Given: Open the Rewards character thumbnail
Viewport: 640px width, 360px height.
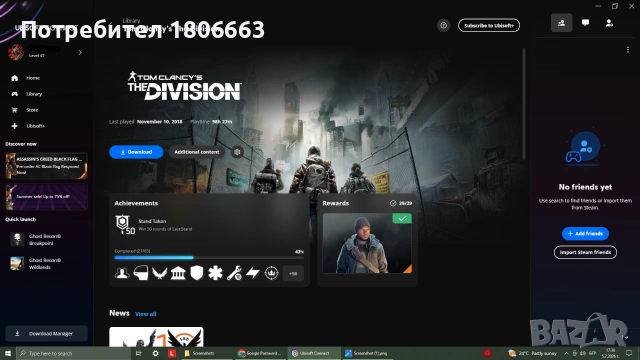Looking at the screenshot, I should click(367, 243).
